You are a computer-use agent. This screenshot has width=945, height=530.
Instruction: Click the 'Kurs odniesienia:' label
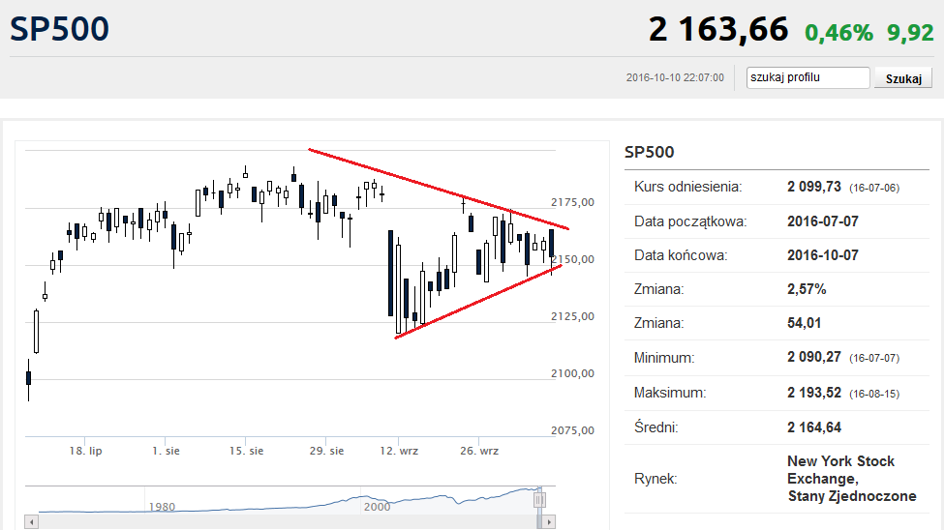688,187
